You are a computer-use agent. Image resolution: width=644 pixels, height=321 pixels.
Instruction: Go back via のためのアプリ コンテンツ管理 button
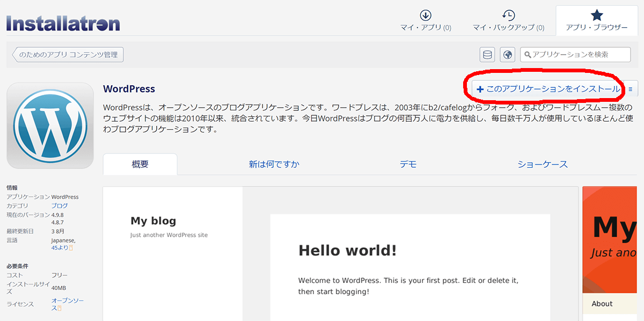(68, 55)
